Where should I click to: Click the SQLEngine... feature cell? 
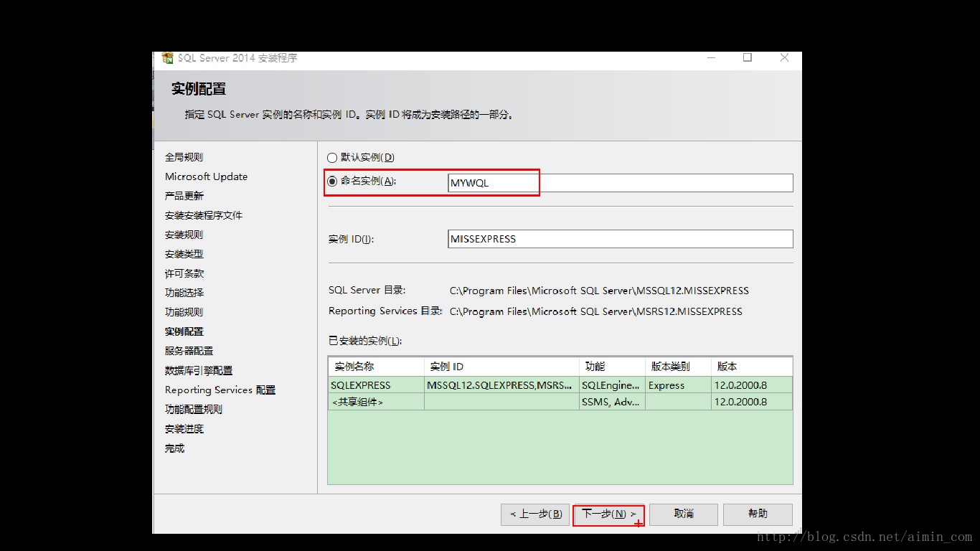tap(612, 385)
